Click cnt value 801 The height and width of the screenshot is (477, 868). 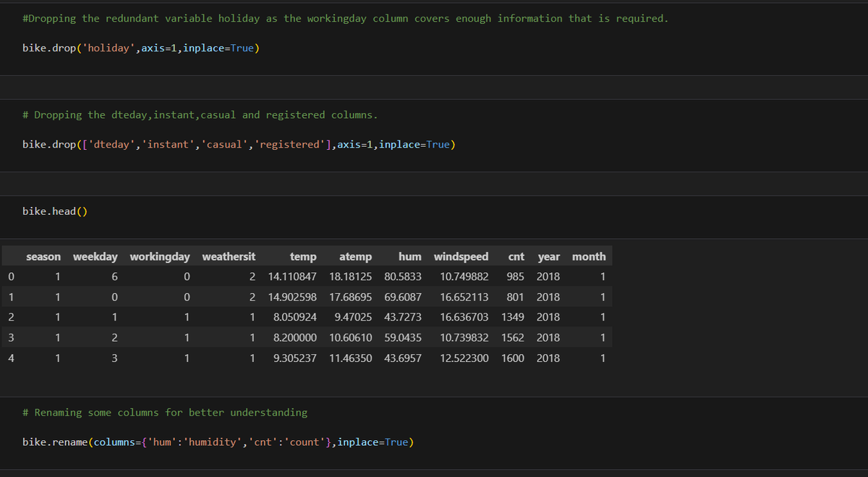(515, 297)
